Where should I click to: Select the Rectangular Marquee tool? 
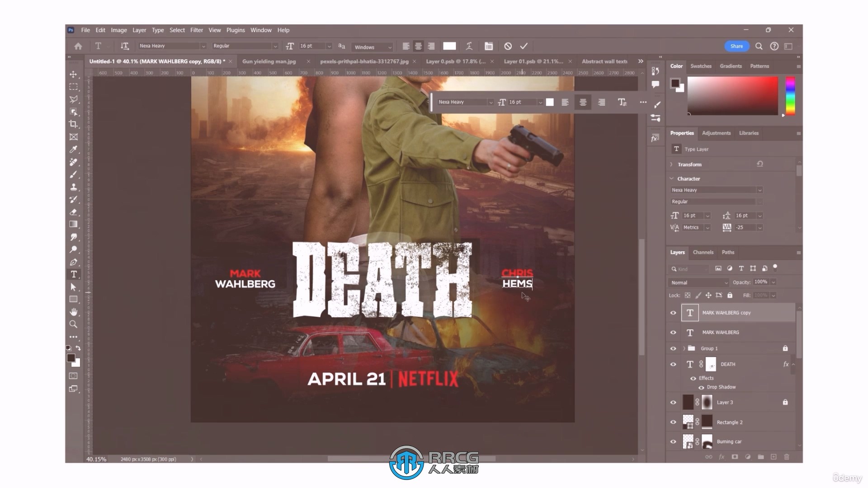[x=73, y=86]
